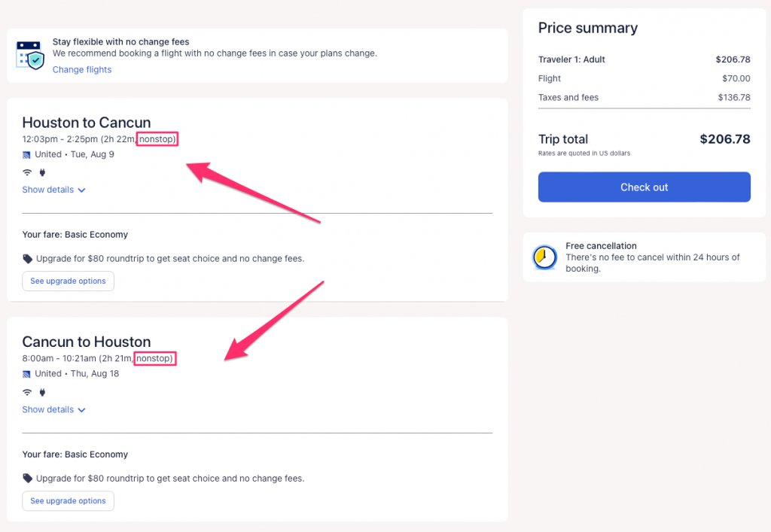Click the highlighted nonstop label on departing flight
Viewport: 771px width, 532px height.
pos(157,139)
